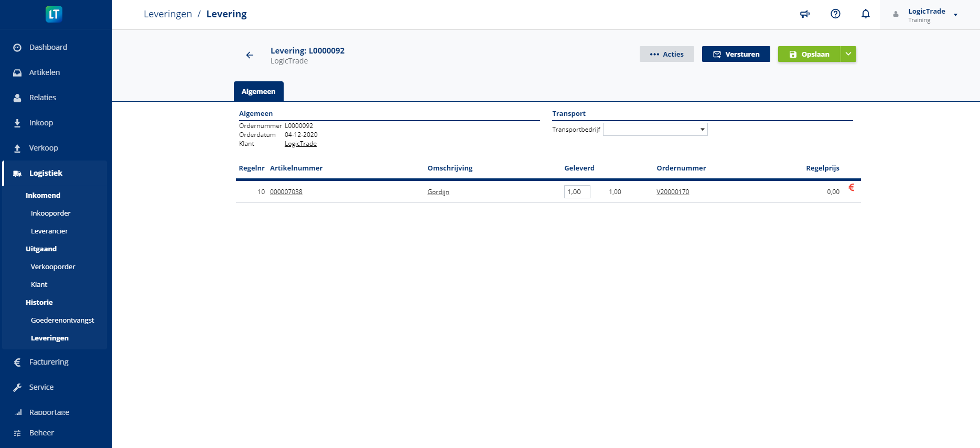Open the Acties button menu
Image resolution: width=980 pixels, height=448 pixels.
click(666, 54)
